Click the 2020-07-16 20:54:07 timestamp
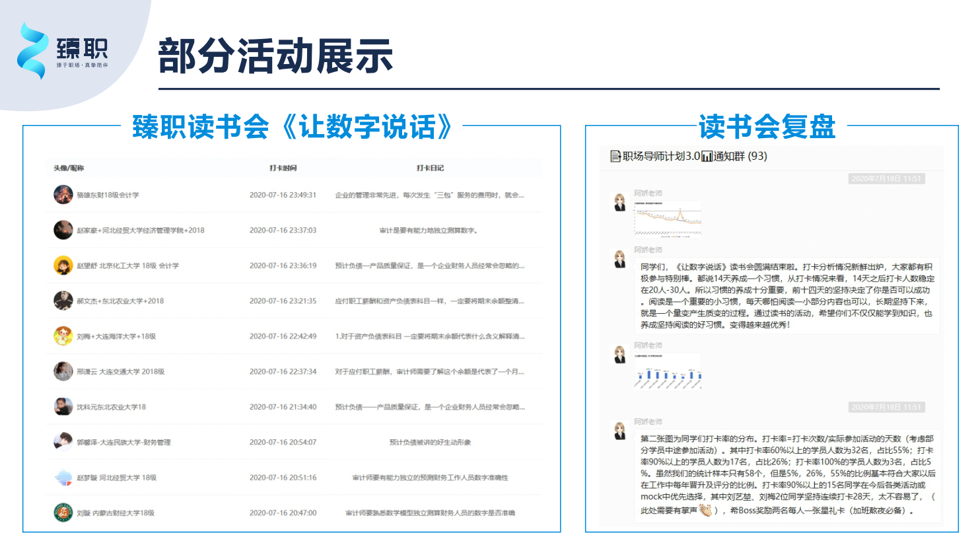980x551 pixels. pos(283,442)
